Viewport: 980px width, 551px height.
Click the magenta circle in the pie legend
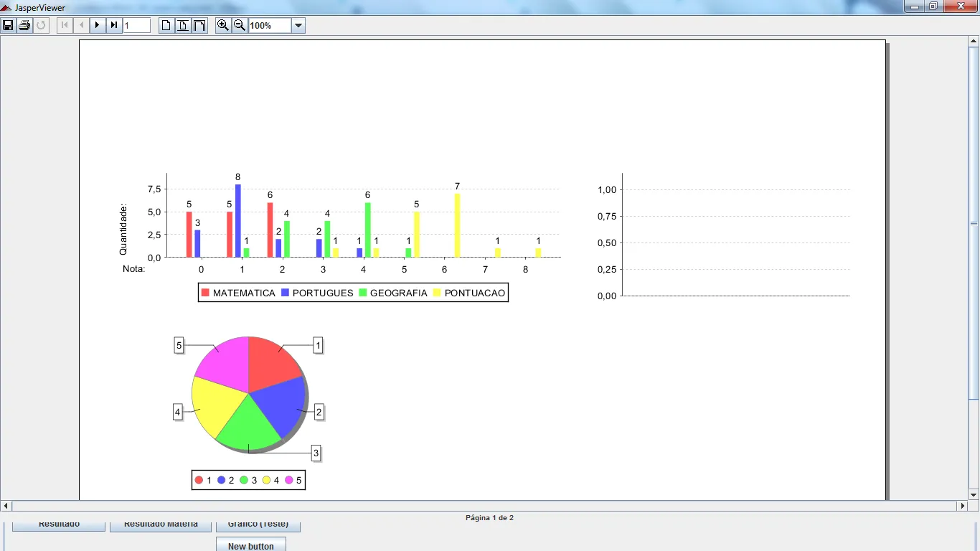pyautogui.click(x=289, y=480)
